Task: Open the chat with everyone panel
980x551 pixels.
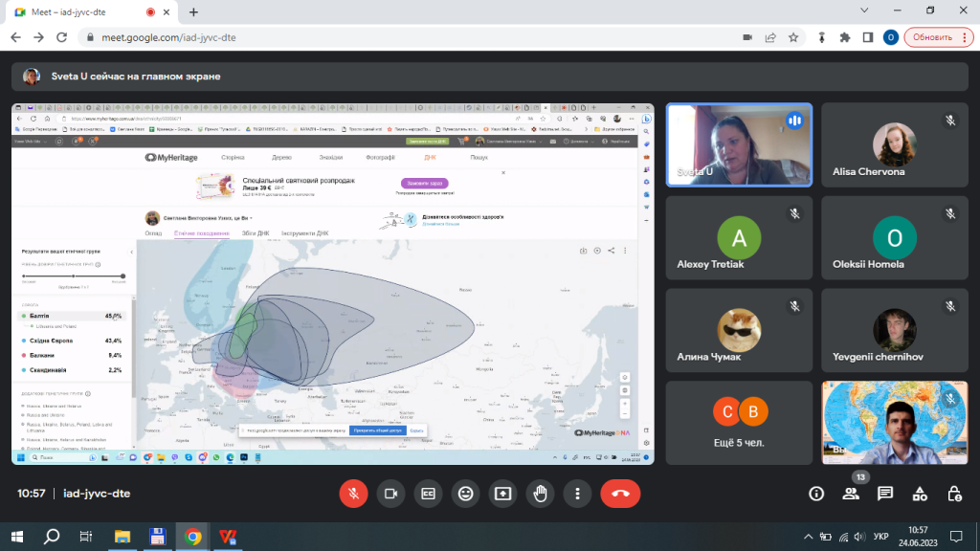Action: [885, 494]
